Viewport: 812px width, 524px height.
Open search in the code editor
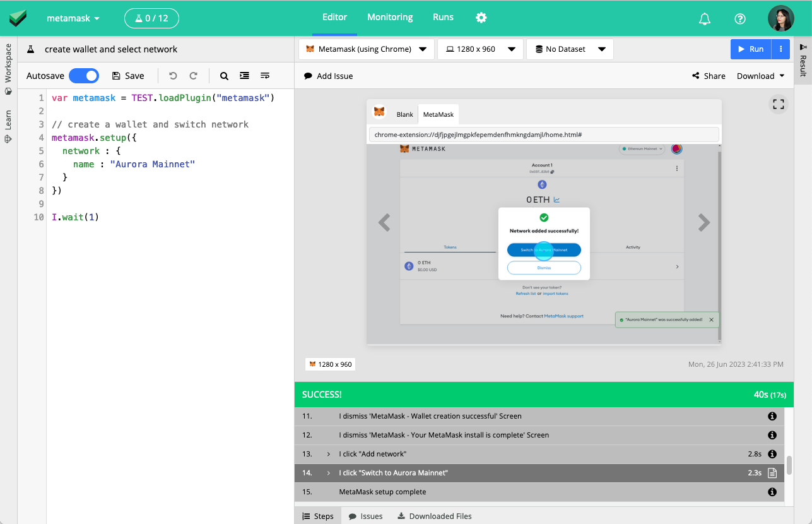(x=224, y=76)
